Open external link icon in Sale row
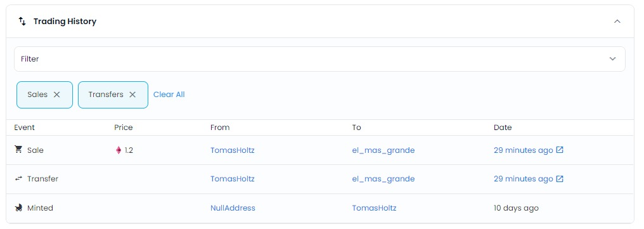The height and width of the screenshot is (229, 644). 560,150
